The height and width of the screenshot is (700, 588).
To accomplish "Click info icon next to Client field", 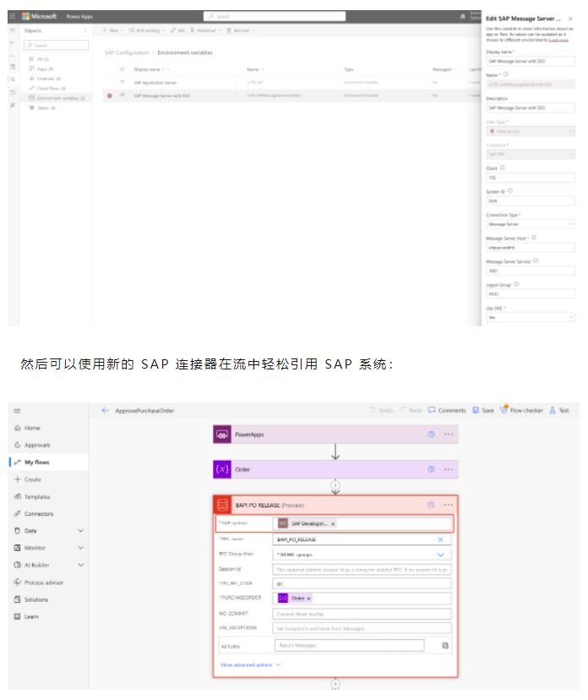I will 503,168.
